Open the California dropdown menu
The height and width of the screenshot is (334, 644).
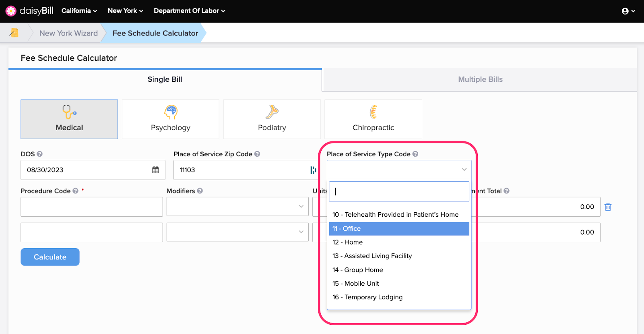click(x=79, y=11)
